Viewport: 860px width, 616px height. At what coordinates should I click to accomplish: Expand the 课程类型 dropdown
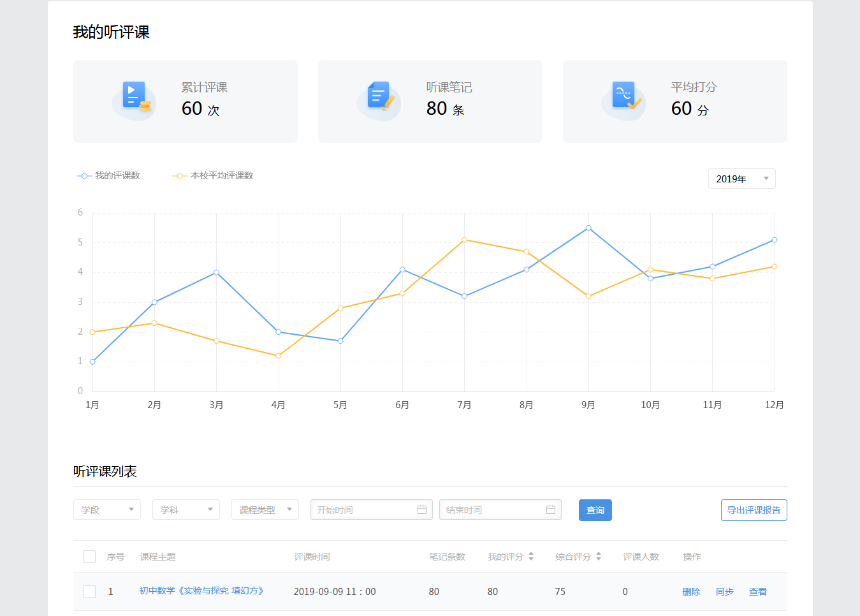tap(265, 510)
